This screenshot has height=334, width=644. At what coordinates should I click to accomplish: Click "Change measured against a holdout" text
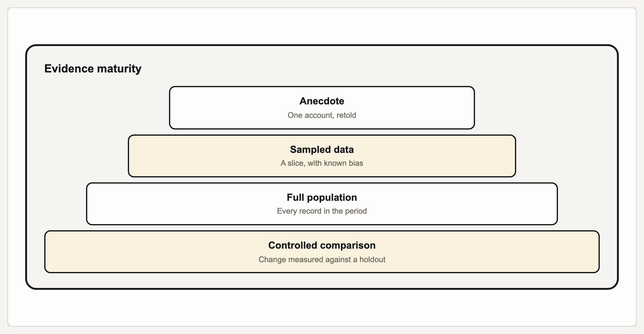coord(322,259)
